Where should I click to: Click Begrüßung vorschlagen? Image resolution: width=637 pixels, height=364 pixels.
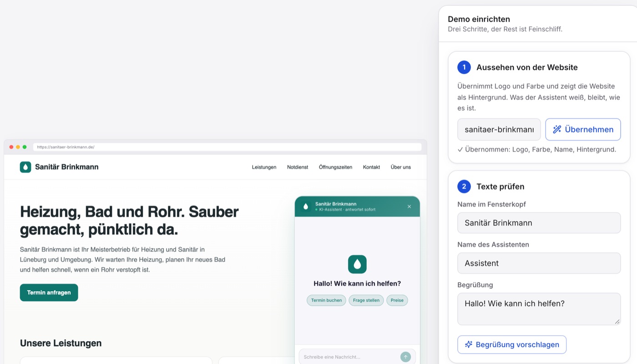click(512, 344)
